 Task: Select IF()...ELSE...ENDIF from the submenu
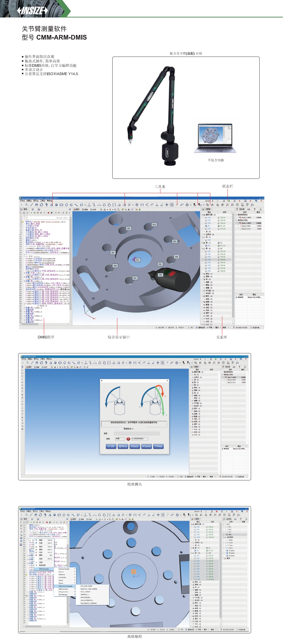click(86, 586)
